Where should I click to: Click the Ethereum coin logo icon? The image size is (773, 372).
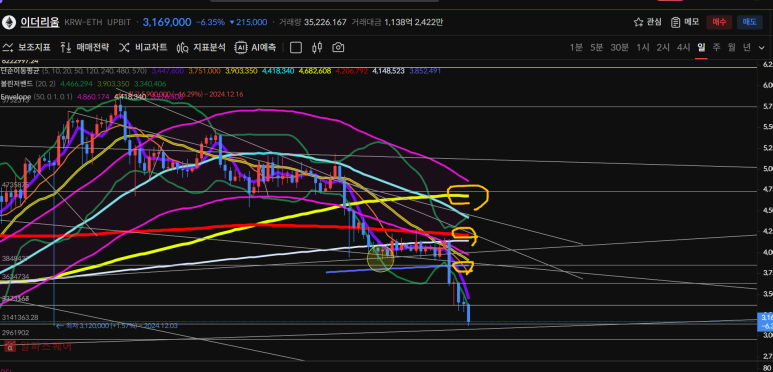(x=9, y=22)
